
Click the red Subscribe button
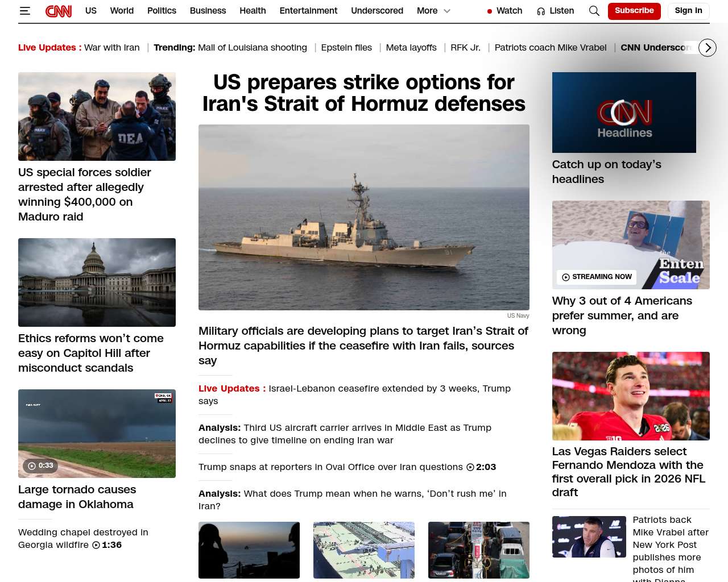[x=634, y=11]
